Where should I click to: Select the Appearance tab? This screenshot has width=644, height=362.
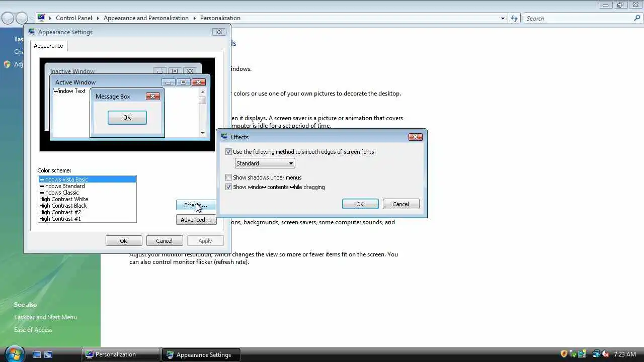pos(48,46)
